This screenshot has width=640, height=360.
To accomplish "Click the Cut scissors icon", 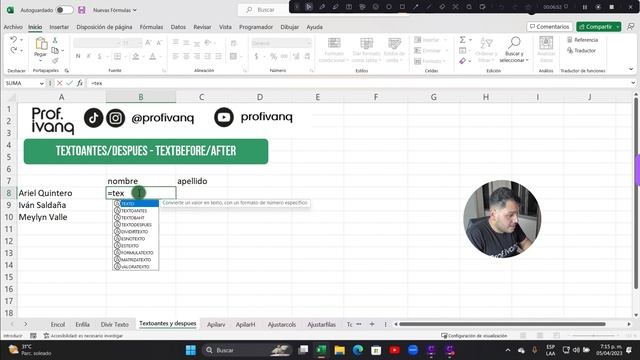I will point(55,40).
